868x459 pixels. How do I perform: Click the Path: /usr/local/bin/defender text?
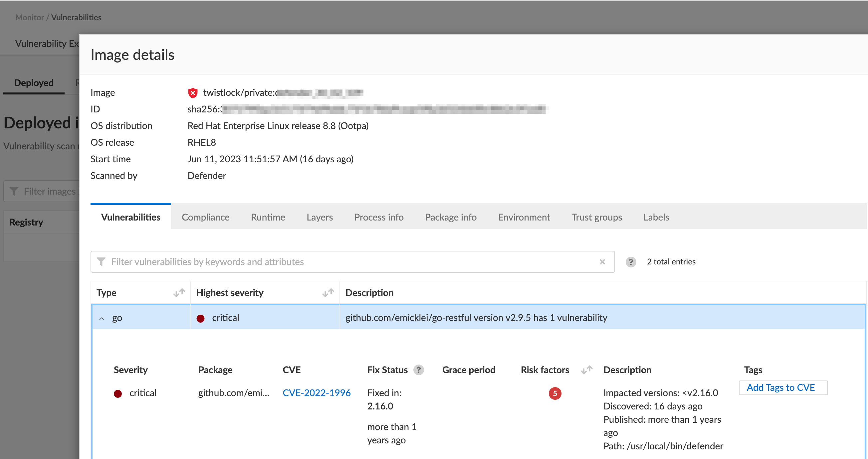663,446
